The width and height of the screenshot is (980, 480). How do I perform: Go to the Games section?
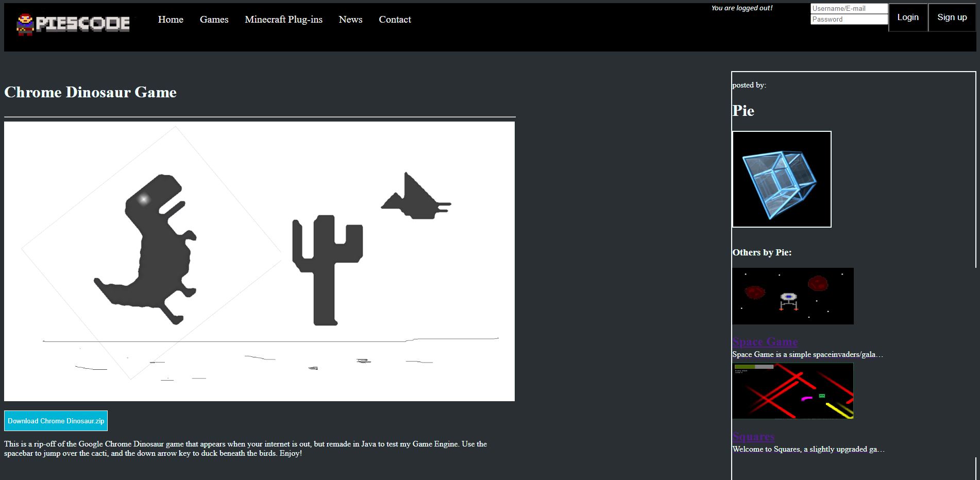[x=214, y=20]
